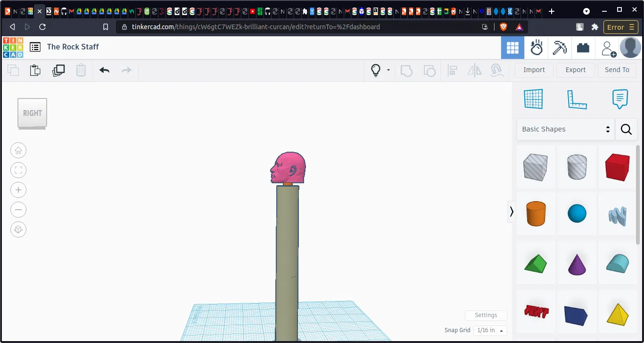Click the Export button
644x343 pixels.
coord(576,70)
